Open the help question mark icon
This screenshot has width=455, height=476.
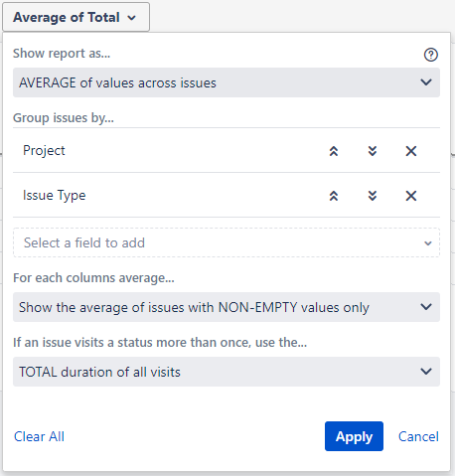(431, 55)
